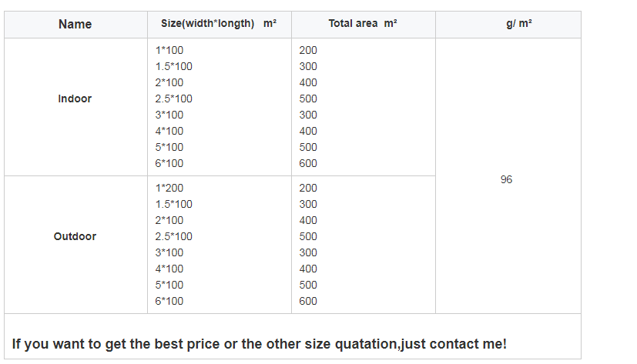
Task: Select the Outdoor row label
Action: (75, 236)
